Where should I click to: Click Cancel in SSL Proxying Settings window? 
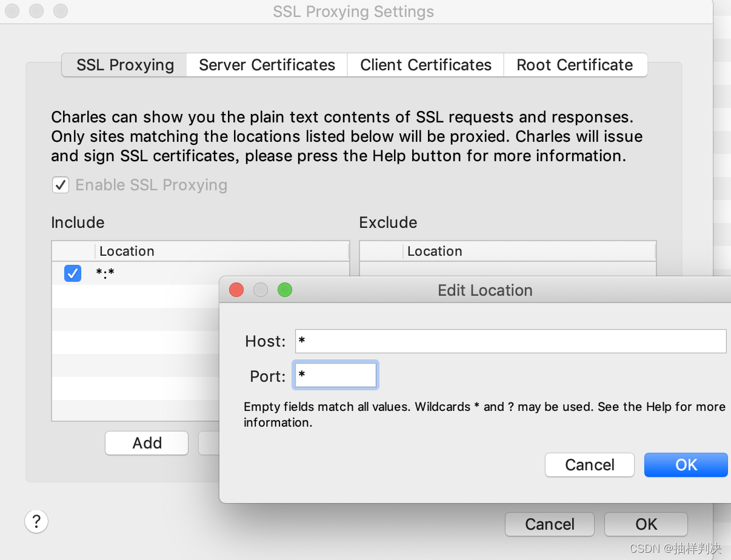coord(550,524)
